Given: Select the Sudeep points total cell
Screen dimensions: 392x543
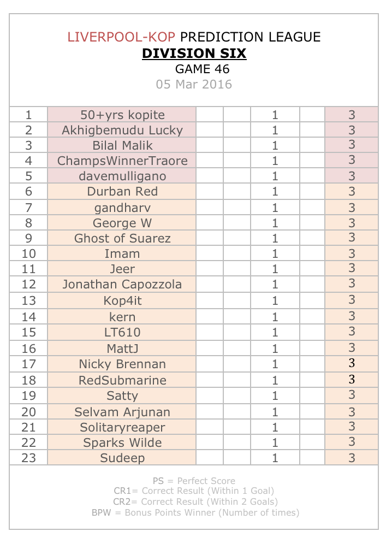Looking at the screenshot, I should pos(352,457).
